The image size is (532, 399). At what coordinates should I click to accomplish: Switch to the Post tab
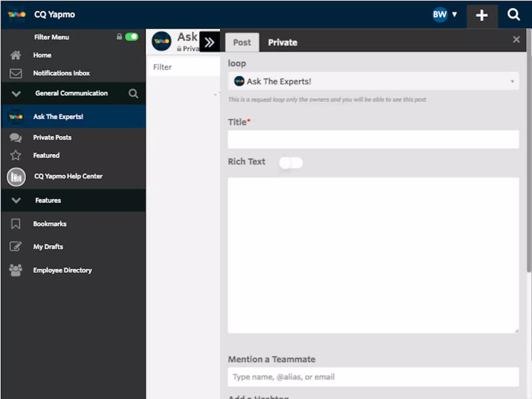click(242, 43)
